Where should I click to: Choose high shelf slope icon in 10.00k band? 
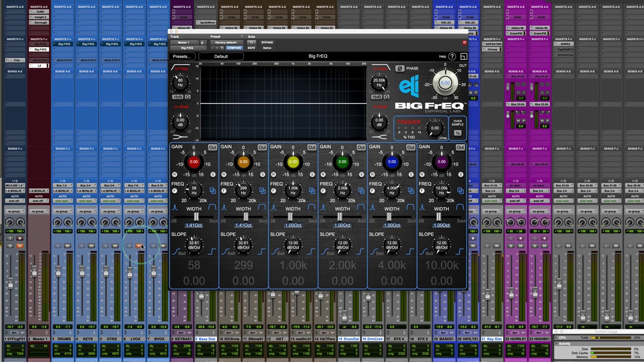(x=459, y=251)
